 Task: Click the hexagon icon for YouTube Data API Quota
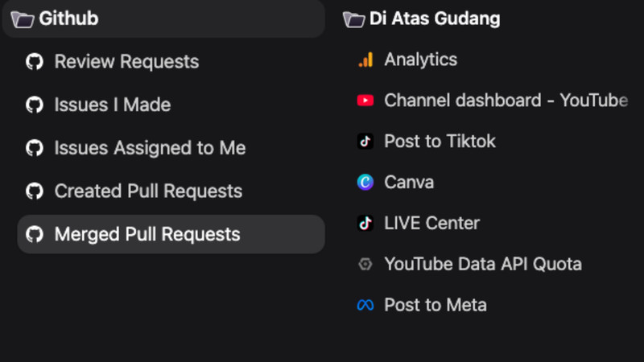[365, 265]
